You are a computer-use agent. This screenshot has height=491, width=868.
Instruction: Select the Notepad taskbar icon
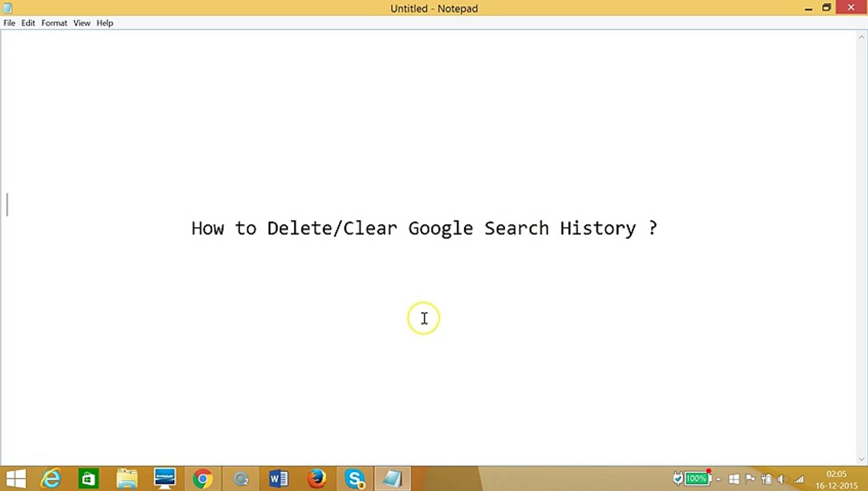point(392,479)
